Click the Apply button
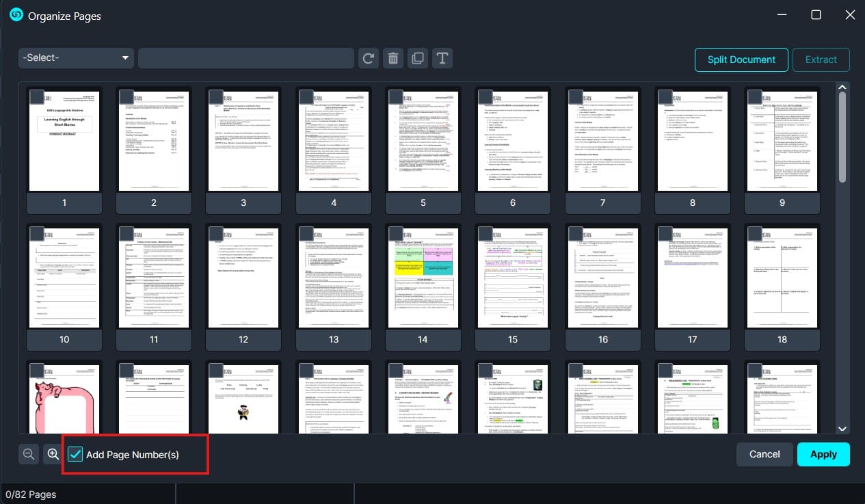 tap(823, 454)
